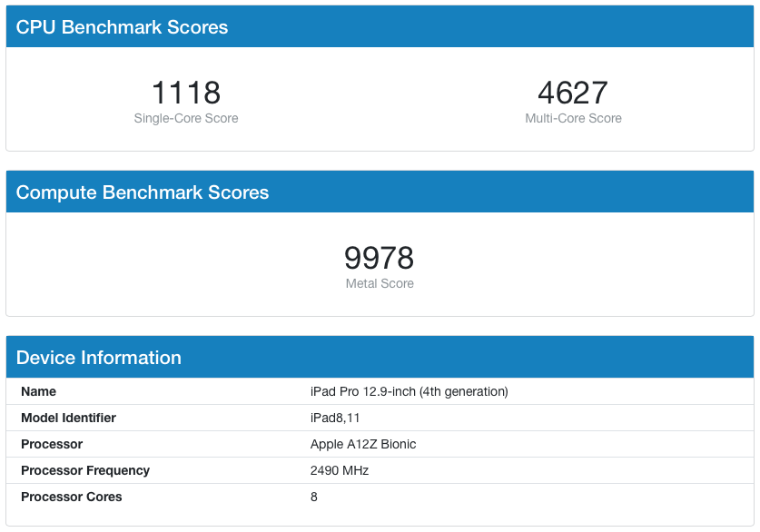Select the 9978 Metal score value
760x532 pixels.
click(x=380, y=258)
